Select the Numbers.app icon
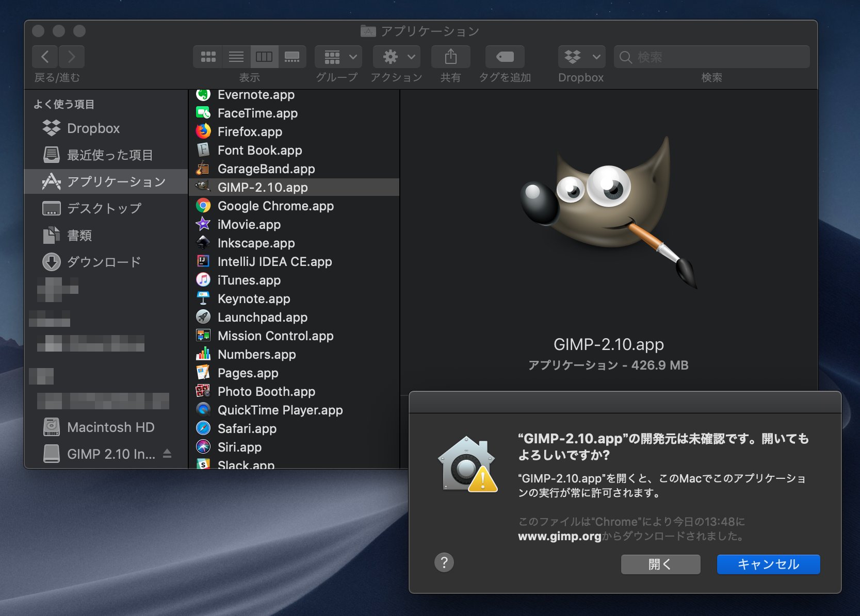 click(203, 354)
